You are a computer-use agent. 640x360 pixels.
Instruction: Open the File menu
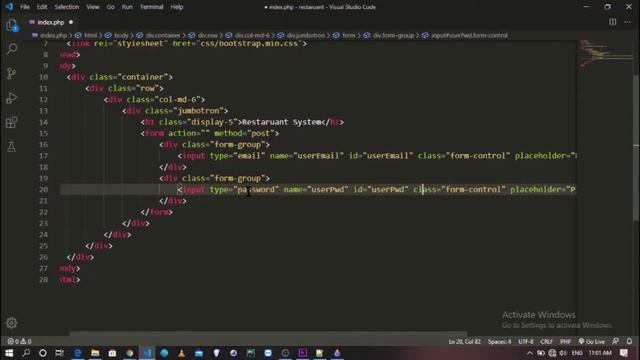[x=25, y=7]
